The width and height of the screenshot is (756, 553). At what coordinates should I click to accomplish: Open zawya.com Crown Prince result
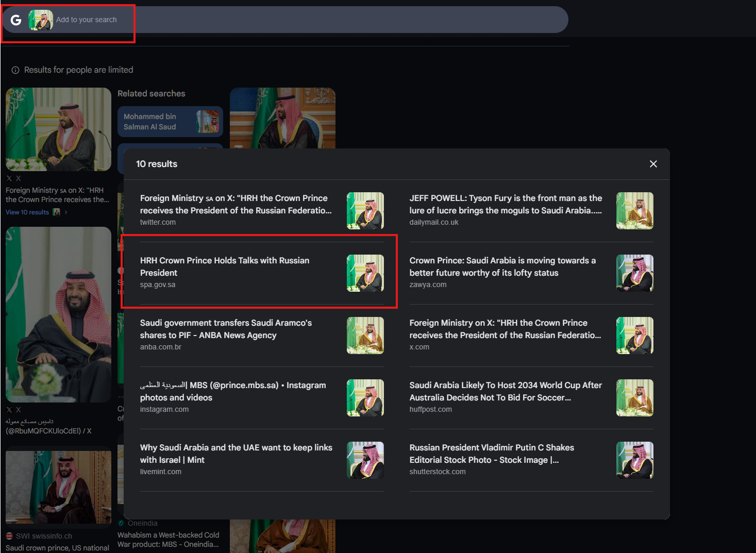click(x=531, y=273)
